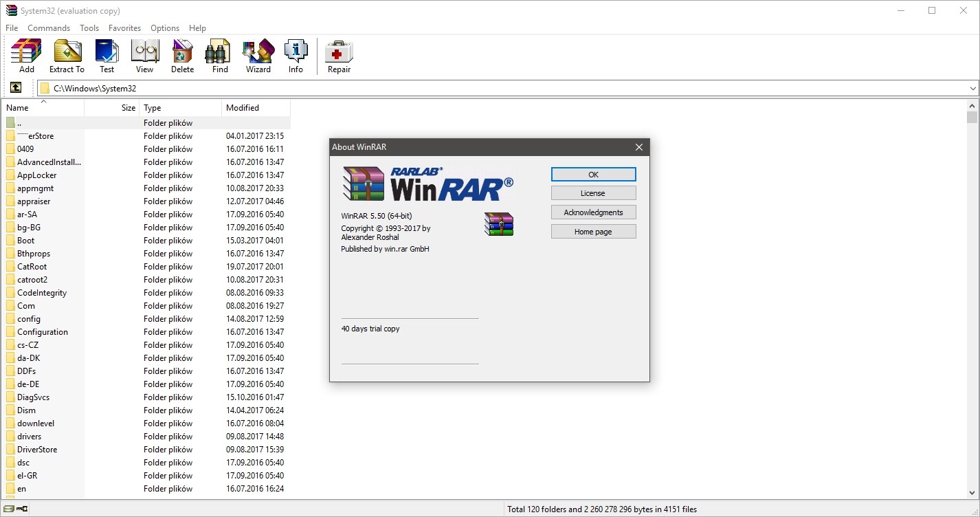980x517 pixels.
Task: Click the License button
Action: [593, 193]
